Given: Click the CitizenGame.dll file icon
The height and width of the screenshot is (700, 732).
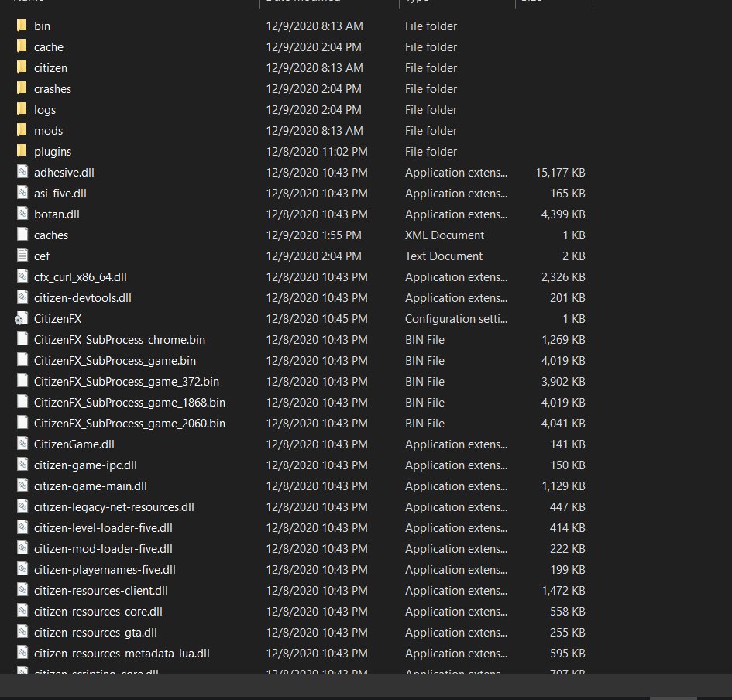Looking at the screenshot, I should coord(22,444).
